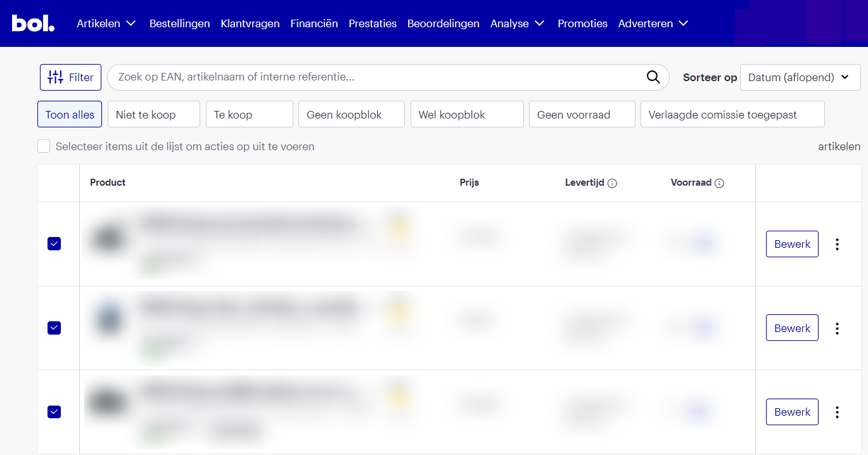Click the bol. logo
The height and width of the screenshot is (455, 868).
(33, 23)
